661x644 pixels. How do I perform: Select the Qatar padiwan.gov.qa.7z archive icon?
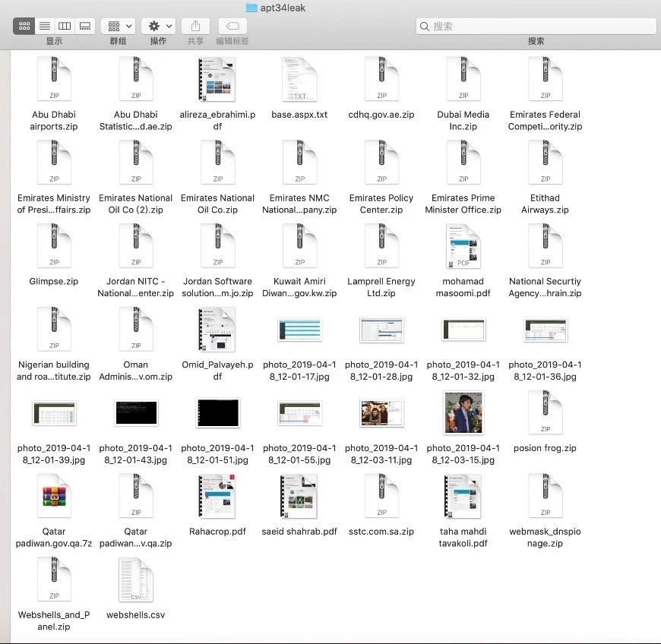click(x=54, y=496)
